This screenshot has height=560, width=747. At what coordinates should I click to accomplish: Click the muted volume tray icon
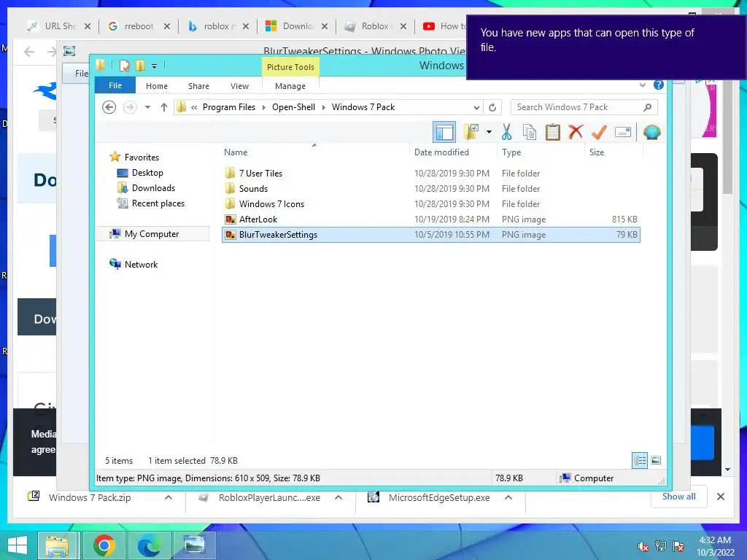(x=643, y=546)
